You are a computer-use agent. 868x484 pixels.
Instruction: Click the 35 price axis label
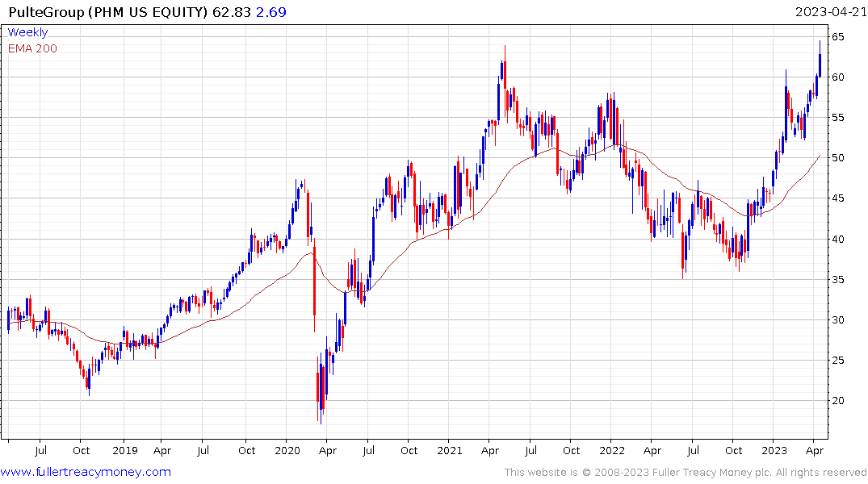(837, 280)
